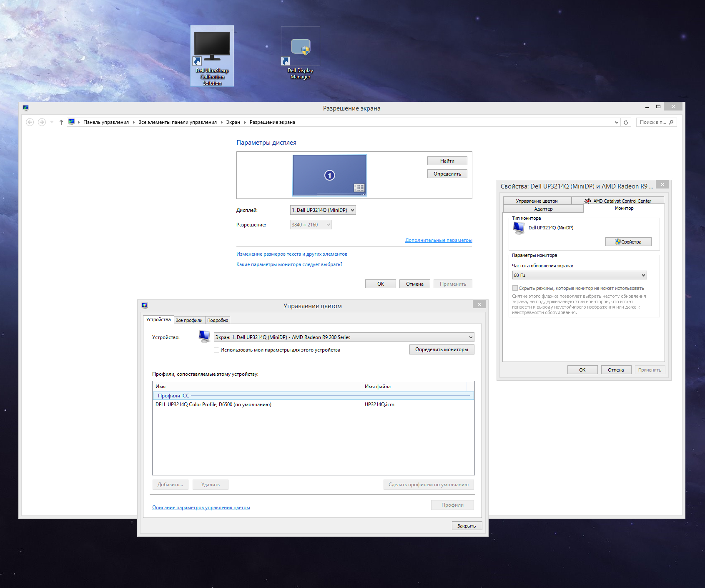This screenshot has height=588, width=705.
Task: Click the Добавить... button
Action: (x=170, y=485)
